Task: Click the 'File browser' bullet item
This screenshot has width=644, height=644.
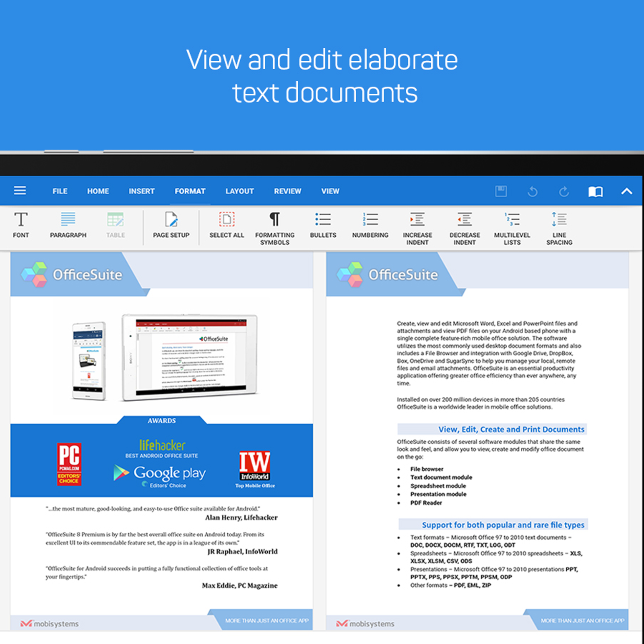Action: click(427, 469)
